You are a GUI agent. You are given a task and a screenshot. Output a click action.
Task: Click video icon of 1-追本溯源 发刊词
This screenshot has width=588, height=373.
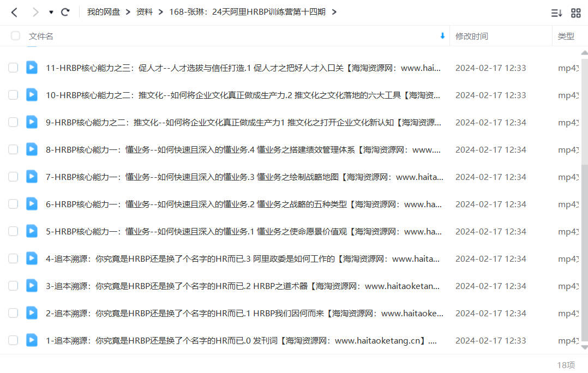[x=32, y=340]
